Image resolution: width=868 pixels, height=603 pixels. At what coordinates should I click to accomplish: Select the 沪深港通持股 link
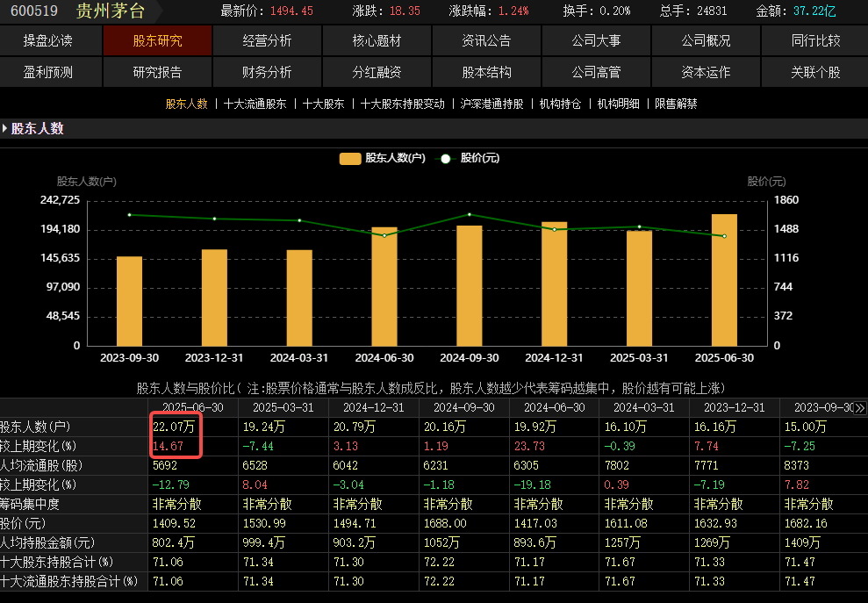point(491,104)
